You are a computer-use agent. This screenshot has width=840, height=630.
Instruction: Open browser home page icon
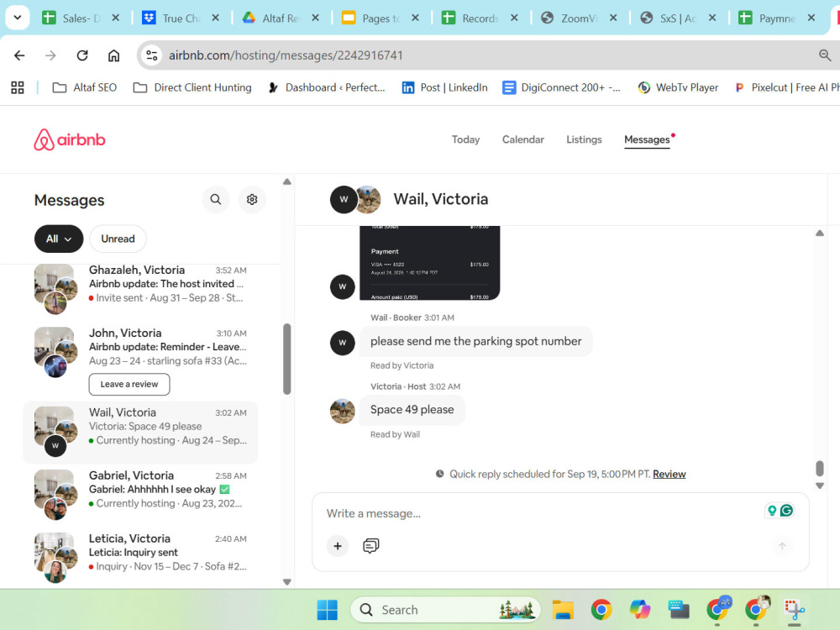click(113, 55)
